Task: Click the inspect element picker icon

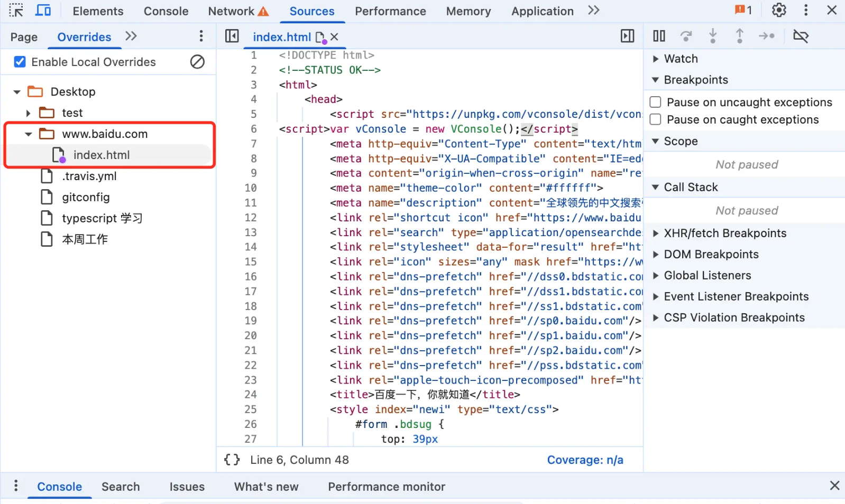Action: coord(16,10)
